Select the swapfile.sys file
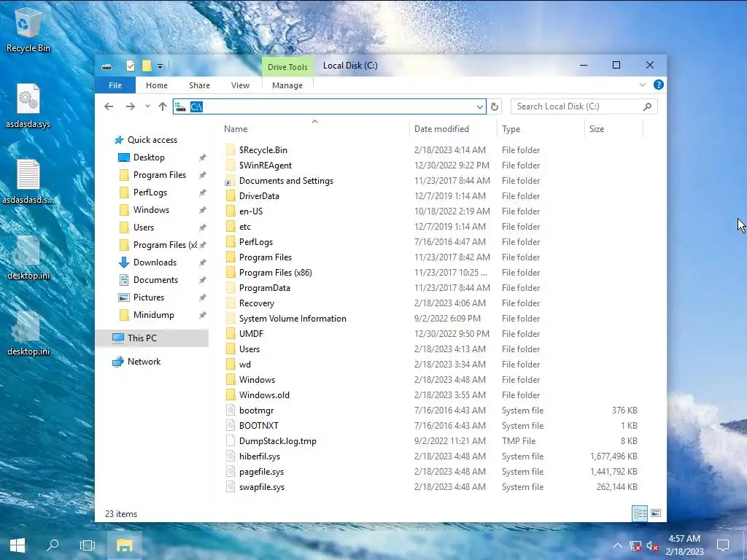This screenshot has height=560, width=747. (262, 487)
